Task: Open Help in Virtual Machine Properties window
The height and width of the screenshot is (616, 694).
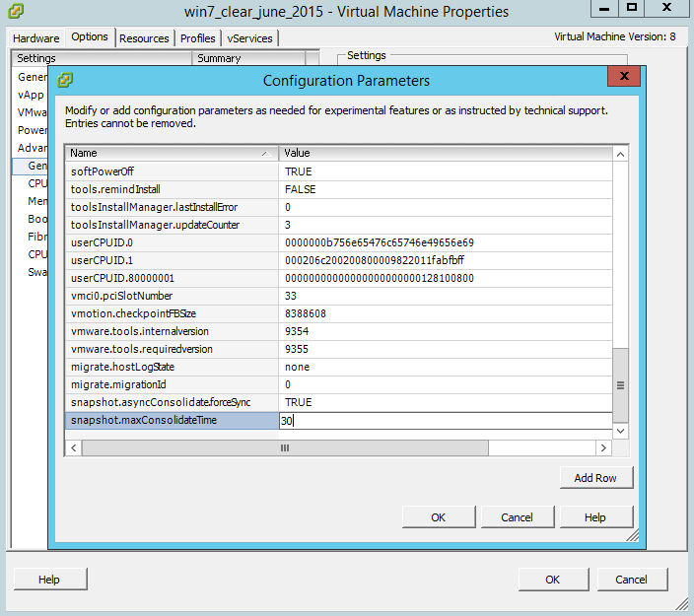Action: click(49, 580)
